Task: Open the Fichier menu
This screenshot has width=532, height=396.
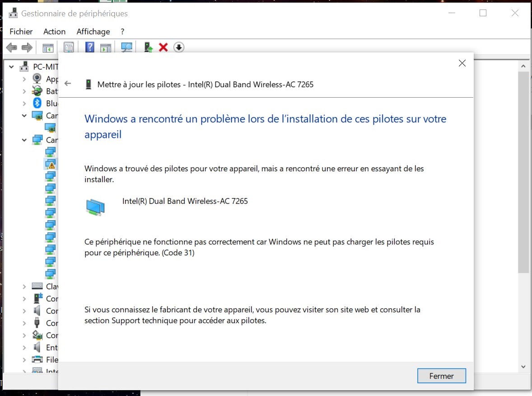Action: pos(21,32)
